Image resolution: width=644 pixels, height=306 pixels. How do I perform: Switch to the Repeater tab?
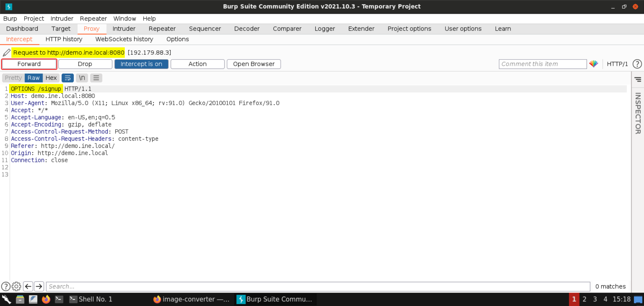(x=162, y=29)
